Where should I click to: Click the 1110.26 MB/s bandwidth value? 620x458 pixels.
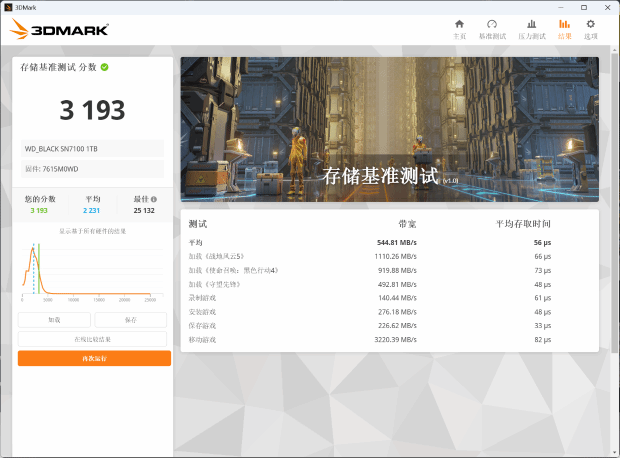(395, 256)
